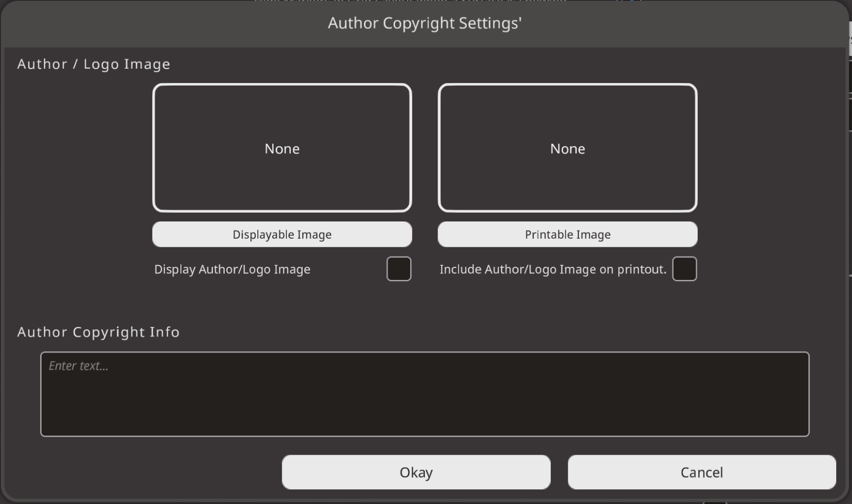
Task: Dismiss the dialog with Cancel
Action: (702, 472)
